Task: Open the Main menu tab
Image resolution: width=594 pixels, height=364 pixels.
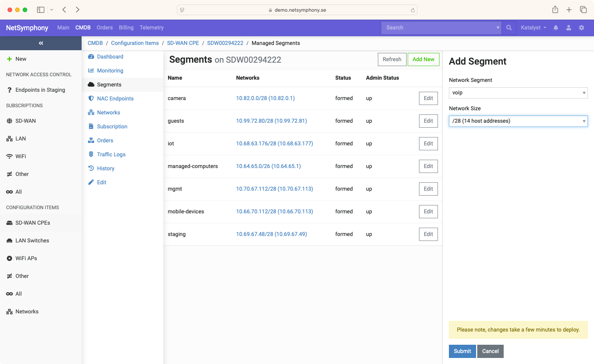Action: point(63,28)
